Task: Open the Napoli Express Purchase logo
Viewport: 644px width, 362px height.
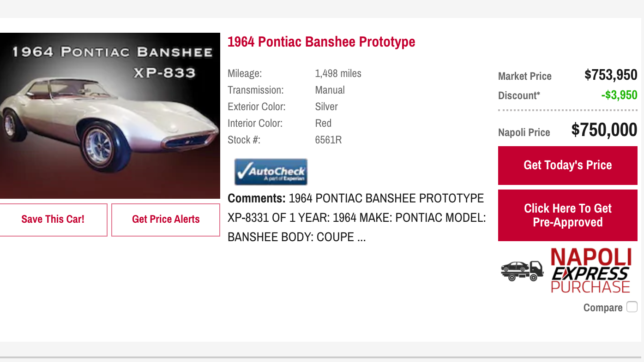Action: coord(590,271)
